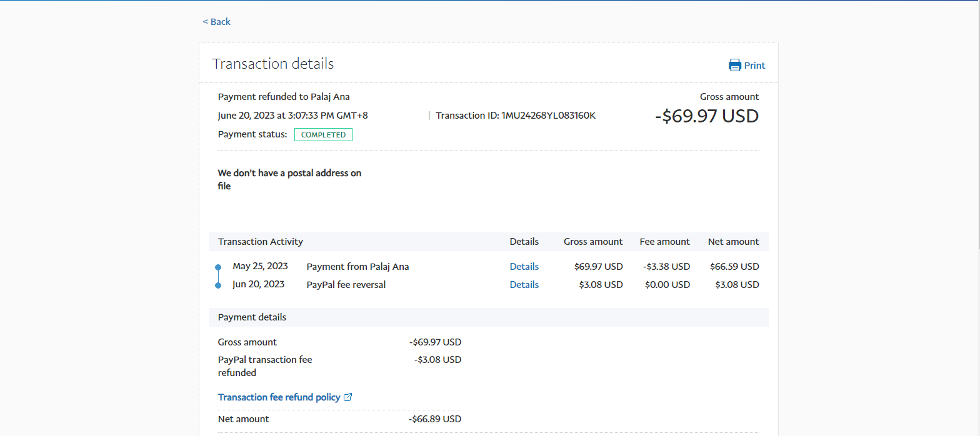This screenshot has width=980, height=436.
Task: Open Details for Payment from Palaj Ana
Action: pyautogui.click(x=524, y=267)
